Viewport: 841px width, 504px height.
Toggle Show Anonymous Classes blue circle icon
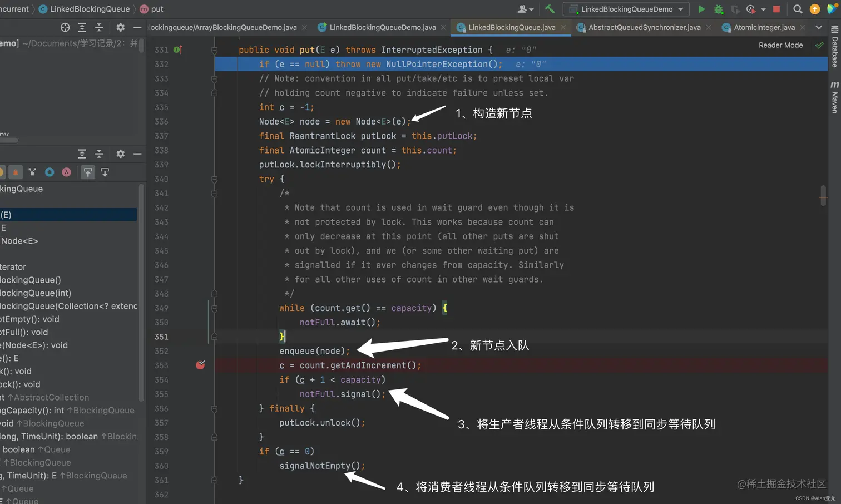pyautogui.click(x=50, y=172)
